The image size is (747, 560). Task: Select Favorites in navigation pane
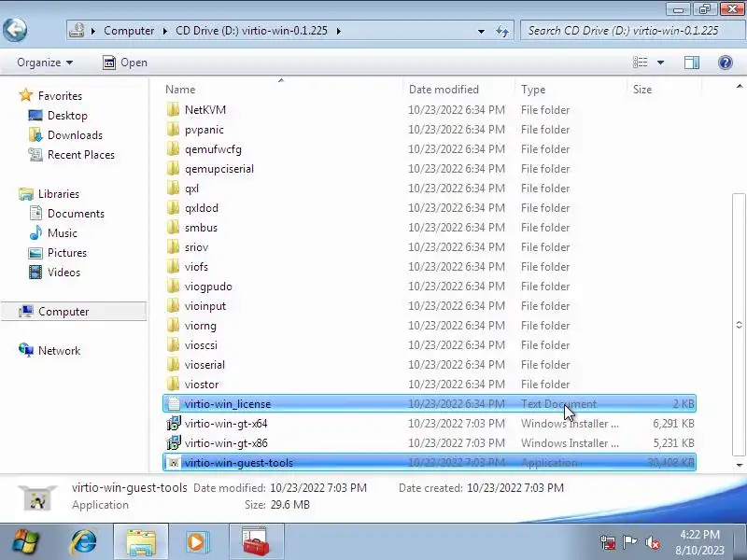[50, 96]
